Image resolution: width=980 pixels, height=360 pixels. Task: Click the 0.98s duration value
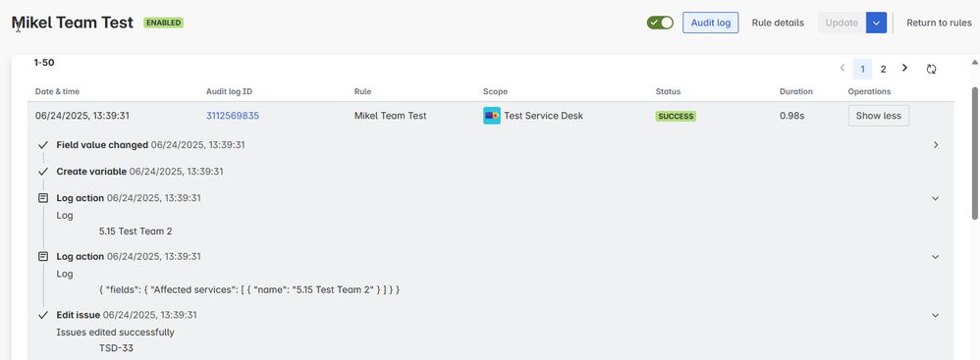coord(791,116)
